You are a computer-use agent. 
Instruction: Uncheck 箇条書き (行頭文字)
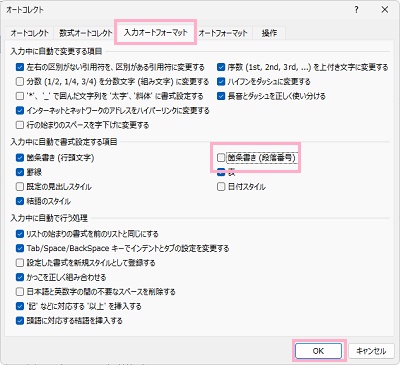[x=20, y=158]
